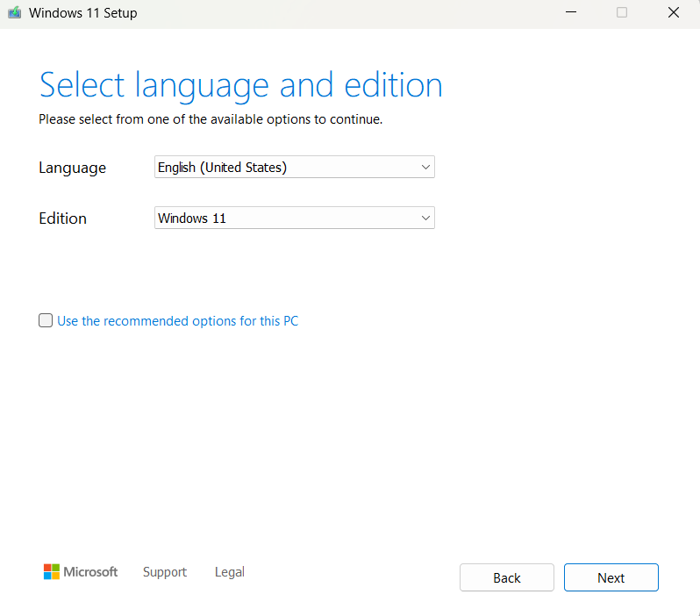The height and width of the screenshot is (616, 700).
Task: Click the 'Select language and edition' heading
Action: pos(241,86)
